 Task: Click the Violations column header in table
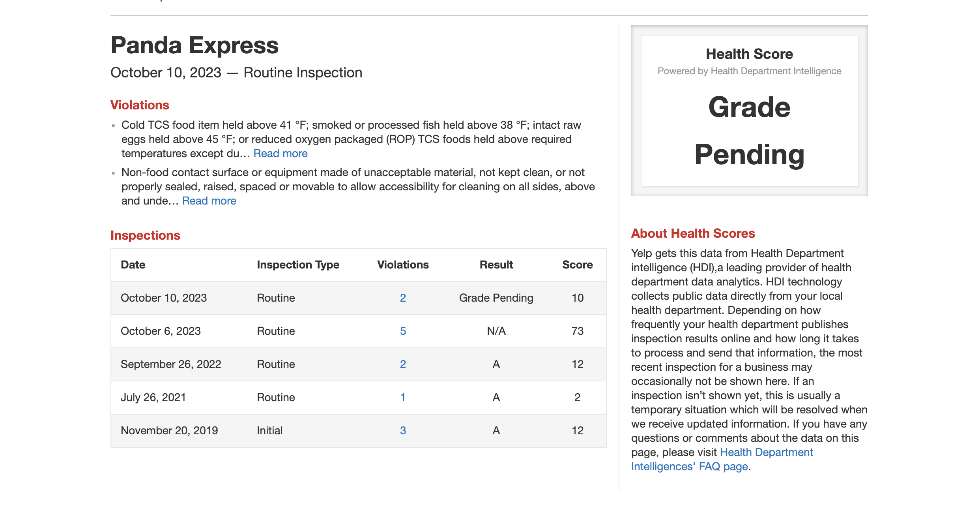pos(402,265)
